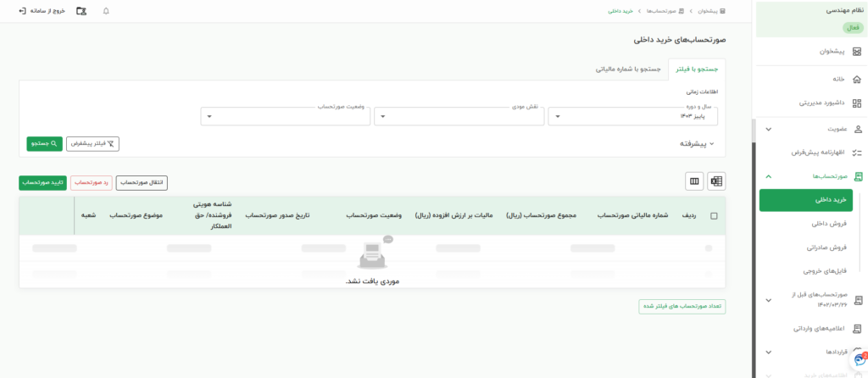Click the ردیف column header
Screen dimensions: 868x378
688,216
